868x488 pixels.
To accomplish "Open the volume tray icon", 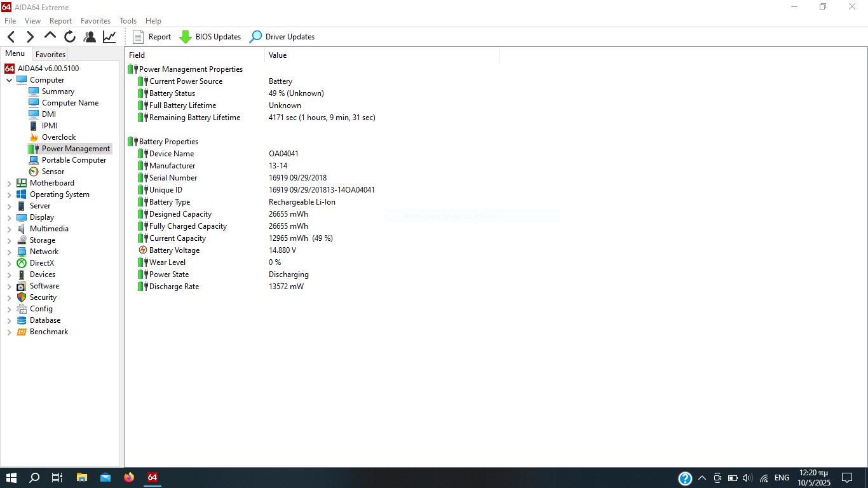I will (x=747, y=478).
